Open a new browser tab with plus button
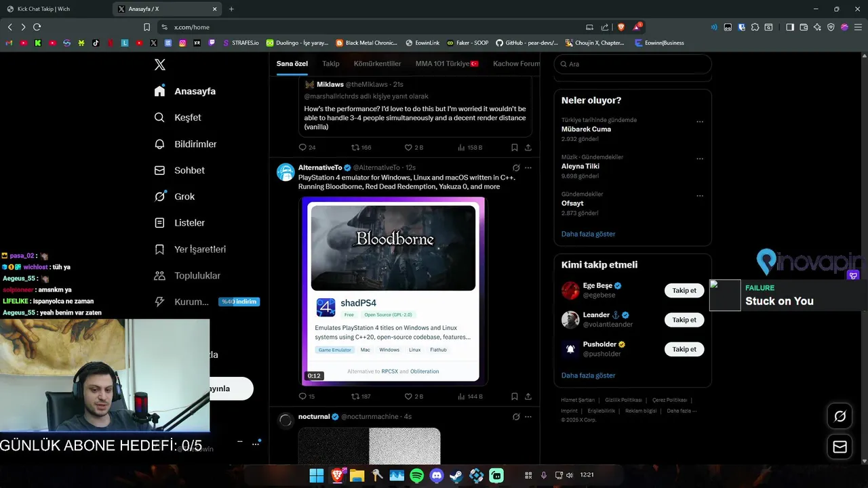Image resolution: width=868 pixels, height=488 pixels. [231, 9]
